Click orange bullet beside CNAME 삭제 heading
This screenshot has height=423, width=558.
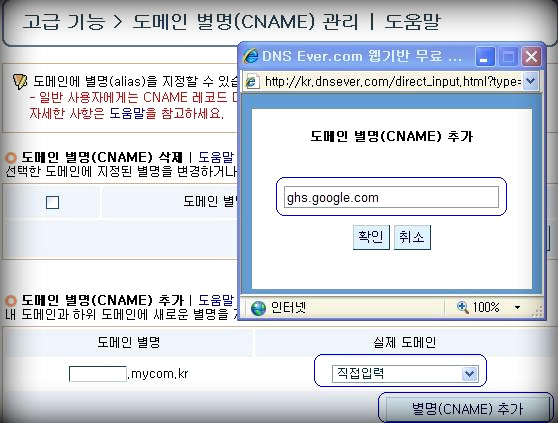(x=11, y=157)
